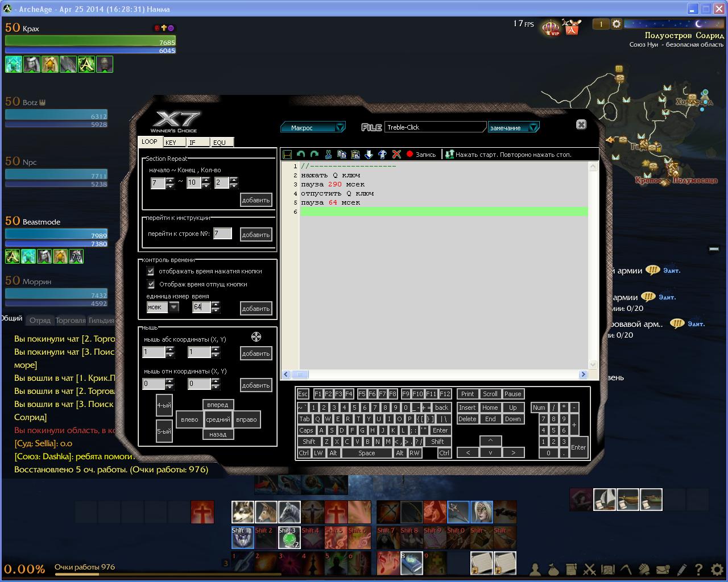Save the macro with the floppy icon

tap(287, 155)
